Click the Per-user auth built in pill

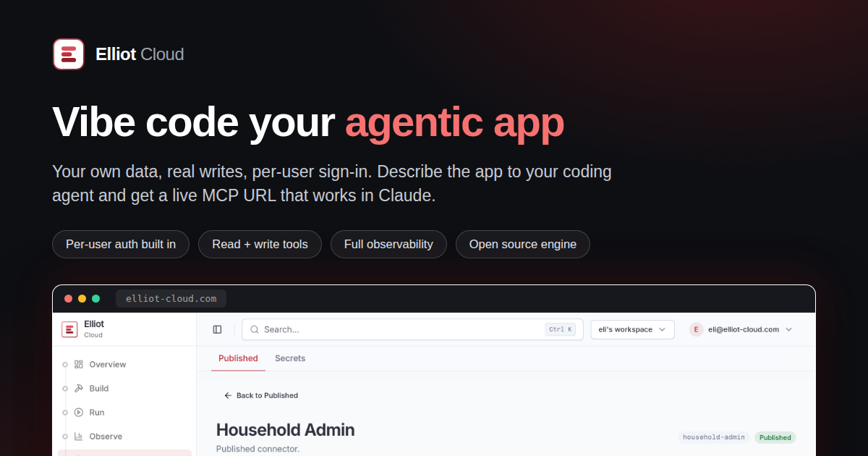(x=121, y=244)
